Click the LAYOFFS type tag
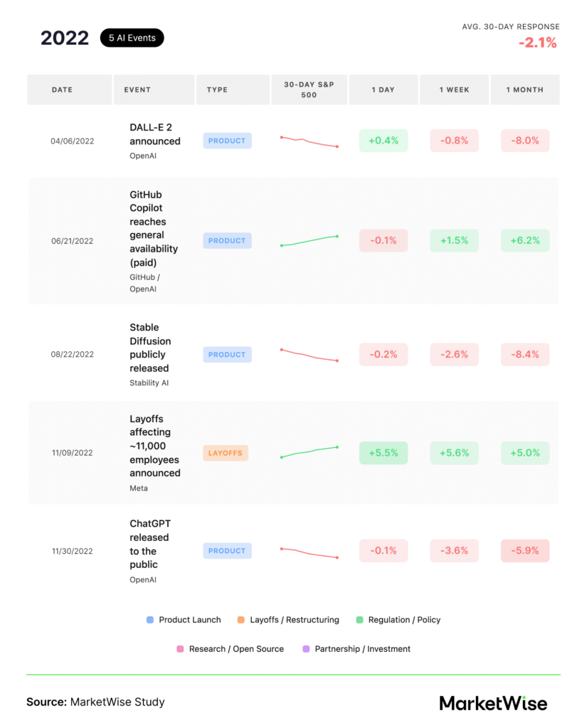The width and height of the screenshot is (587, 728). 226,453
